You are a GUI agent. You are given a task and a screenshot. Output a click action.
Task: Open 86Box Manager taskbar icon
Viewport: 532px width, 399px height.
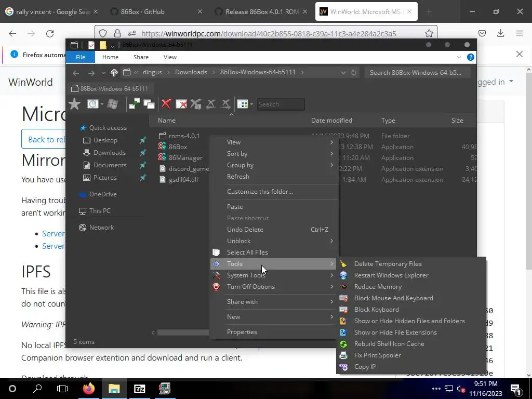pos(165,389)
